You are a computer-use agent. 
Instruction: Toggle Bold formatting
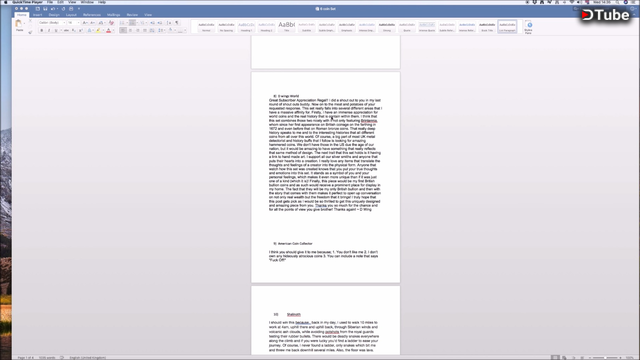click(x=42, y=31)
